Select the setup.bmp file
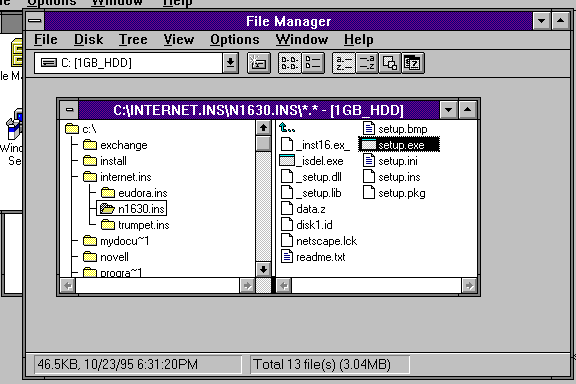This screenshot has width=576, height=384. click(395, 129)
